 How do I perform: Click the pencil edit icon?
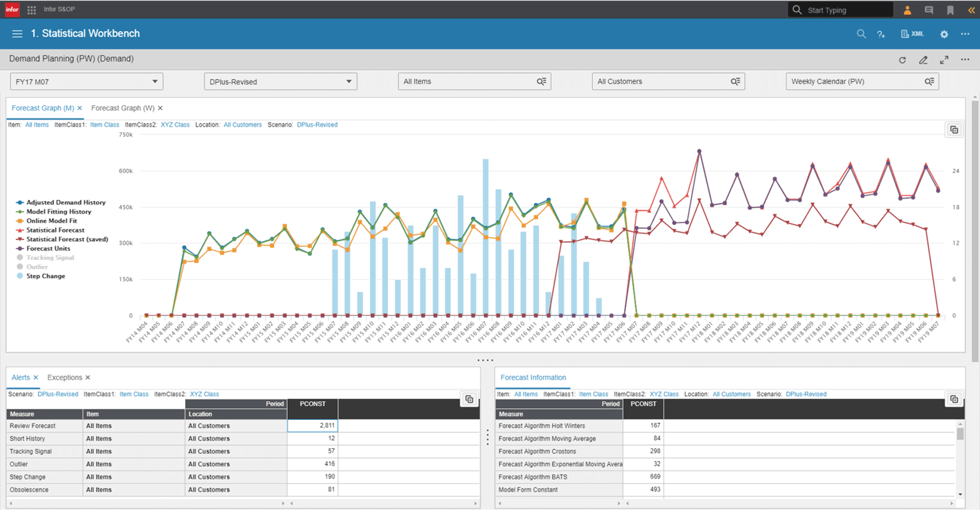pyautogui.click(x=923, y=60)
